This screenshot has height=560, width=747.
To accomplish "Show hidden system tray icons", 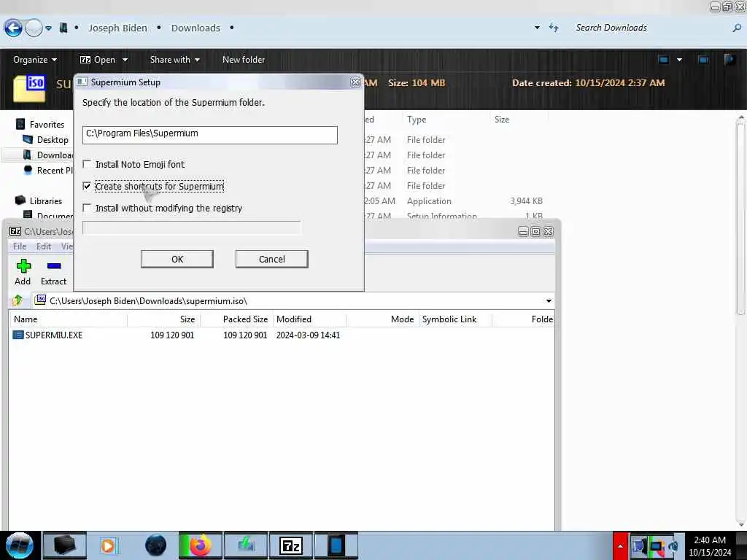I will click(620, 546).
